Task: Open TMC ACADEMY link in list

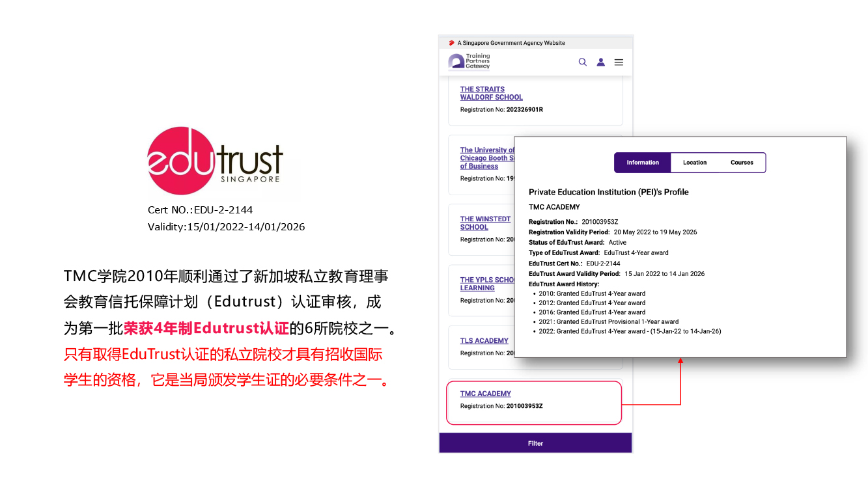Action: click(x=486, y=394)
